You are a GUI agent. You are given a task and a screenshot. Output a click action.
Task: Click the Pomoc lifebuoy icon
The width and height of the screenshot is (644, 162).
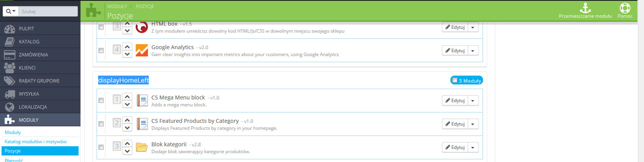(625, 8)
